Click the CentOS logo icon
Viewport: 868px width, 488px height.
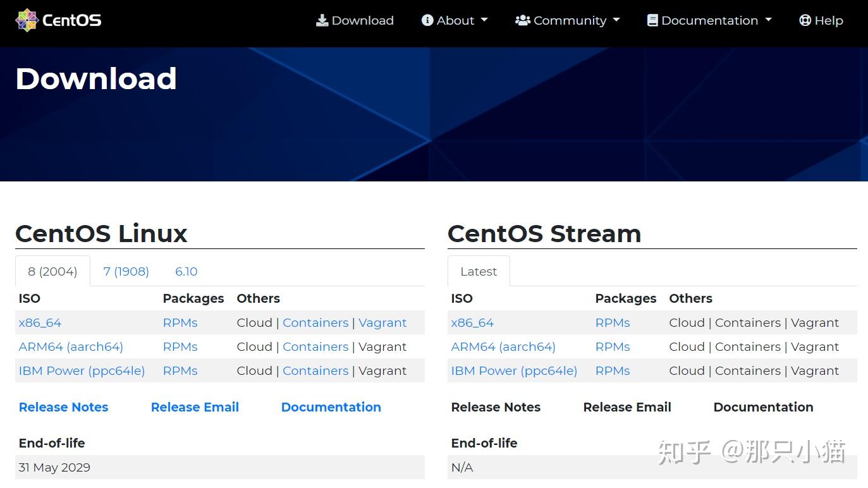[x=27, y=20]
